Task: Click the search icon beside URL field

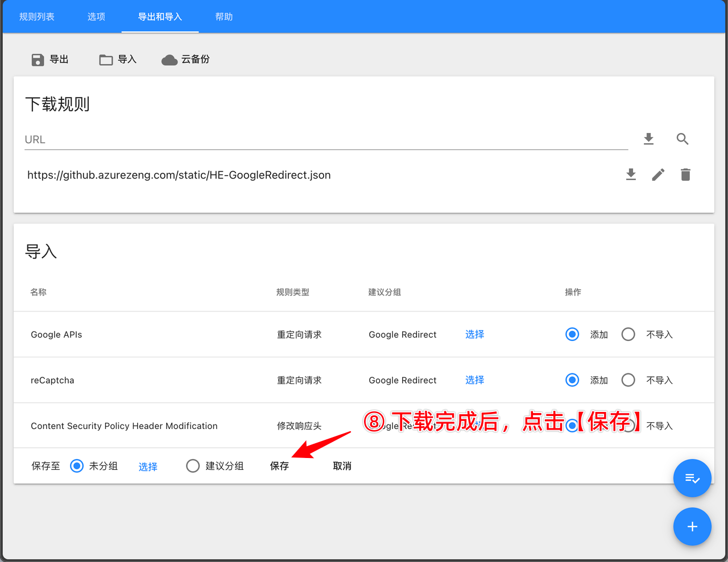Action: coord(682,139)
